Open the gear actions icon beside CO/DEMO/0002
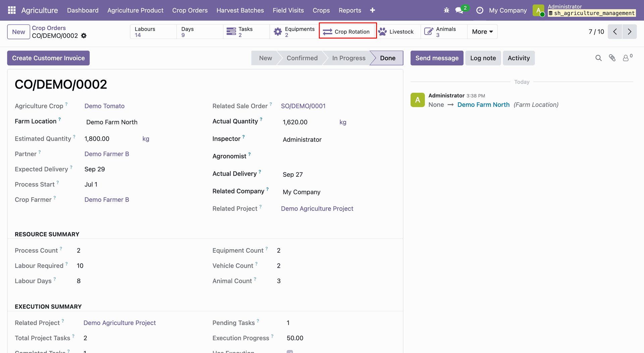 click(x=84, y=36)
